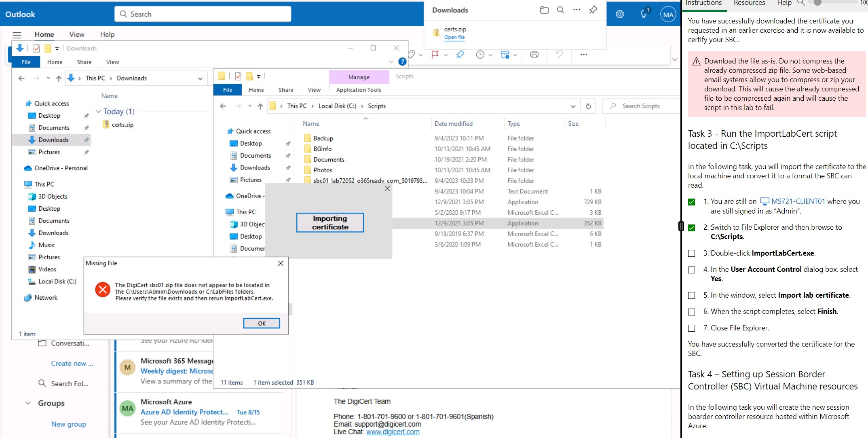868x438 pixels.
Task: Open the snooze clock dropdown in Outlook
Action: [x=490, y=55]
